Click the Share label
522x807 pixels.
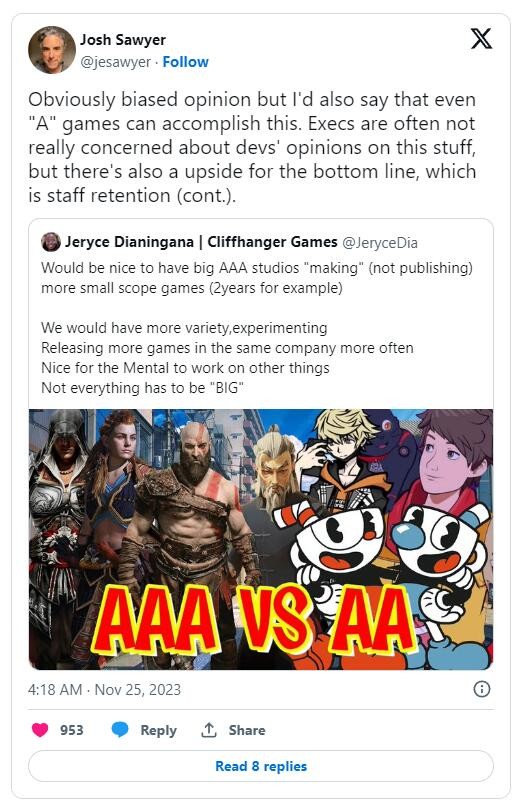click(x=247, y=730)
